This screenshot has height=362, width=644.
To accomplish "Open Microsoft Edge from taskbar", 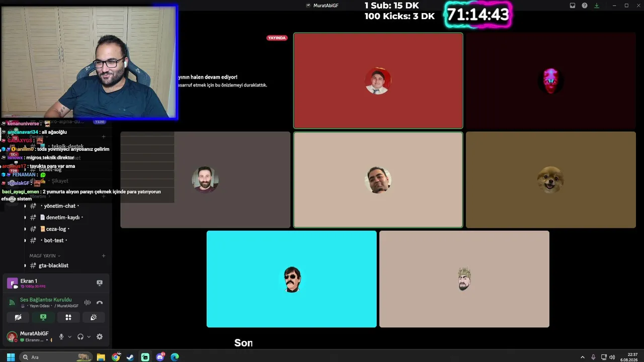I will pyautogui.click(x=175, y=357).
